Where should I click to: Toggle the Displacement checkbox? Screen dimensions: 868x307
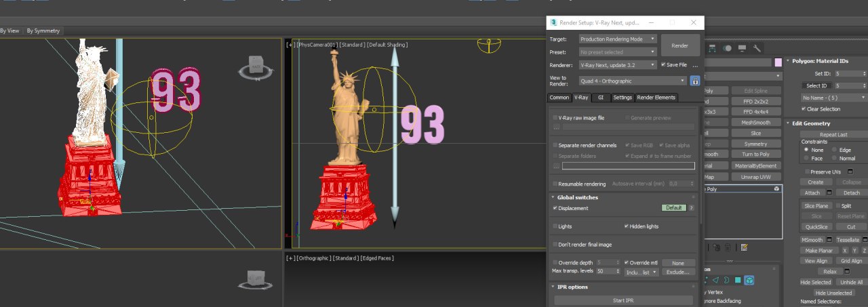coord(555,208)
